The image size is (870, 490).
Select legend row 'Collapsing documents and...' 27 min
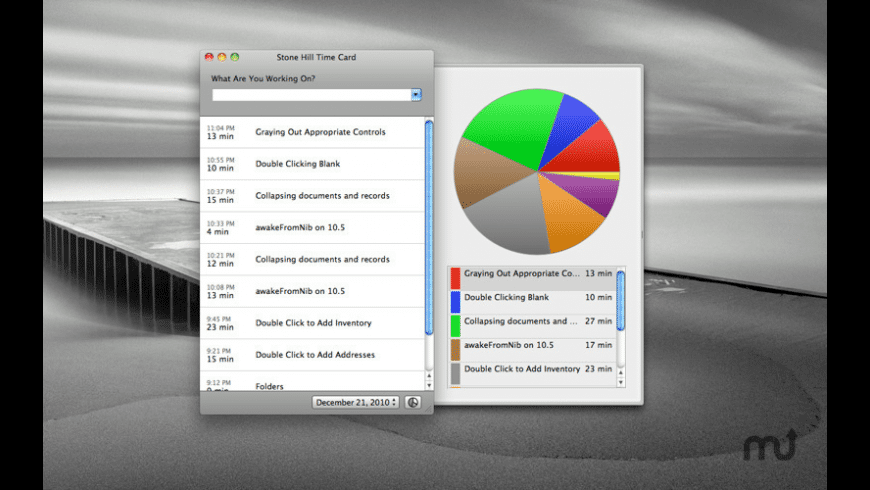pos(532,326)
